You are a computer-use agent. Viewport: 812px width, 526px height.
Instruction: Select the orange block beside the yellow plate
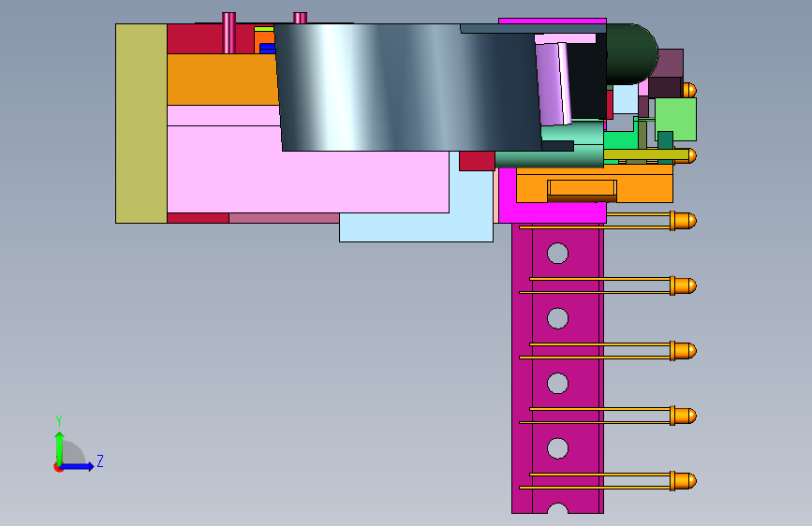pyautogui.click(x=223, y=80)
